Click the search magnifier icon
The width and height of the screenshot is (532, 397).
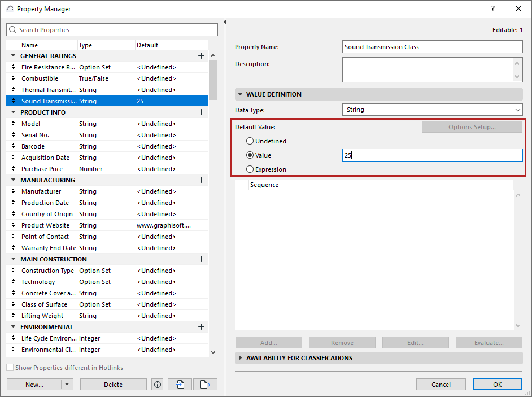coord(12,30)
